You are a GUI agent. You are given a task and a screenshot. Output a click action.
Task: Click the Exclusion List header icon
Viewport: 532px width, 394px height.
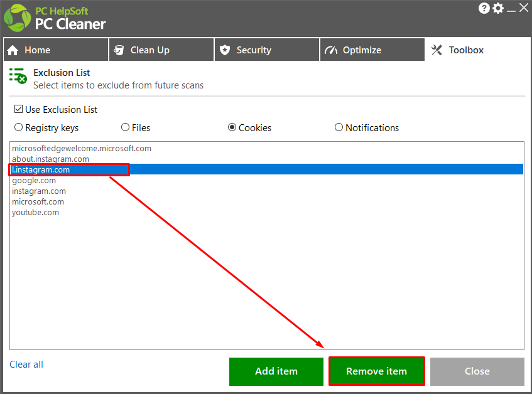coord(18,76)
